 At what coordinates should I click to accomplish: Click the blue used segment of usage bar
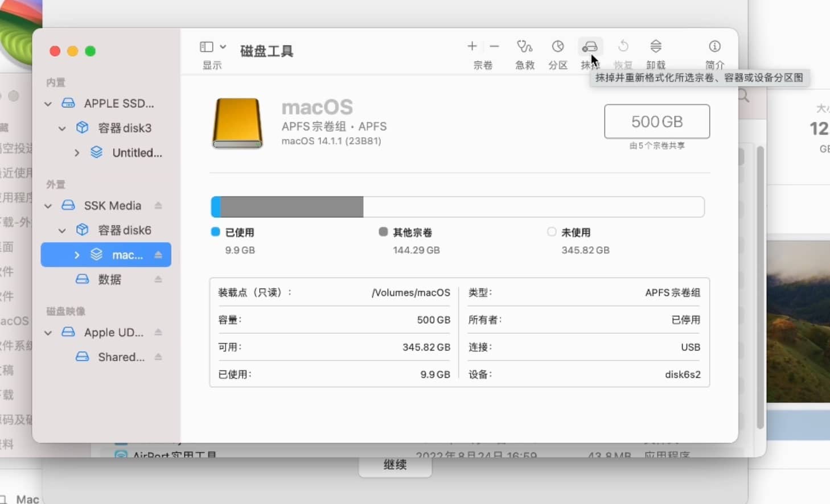click(x=216, y=207)
